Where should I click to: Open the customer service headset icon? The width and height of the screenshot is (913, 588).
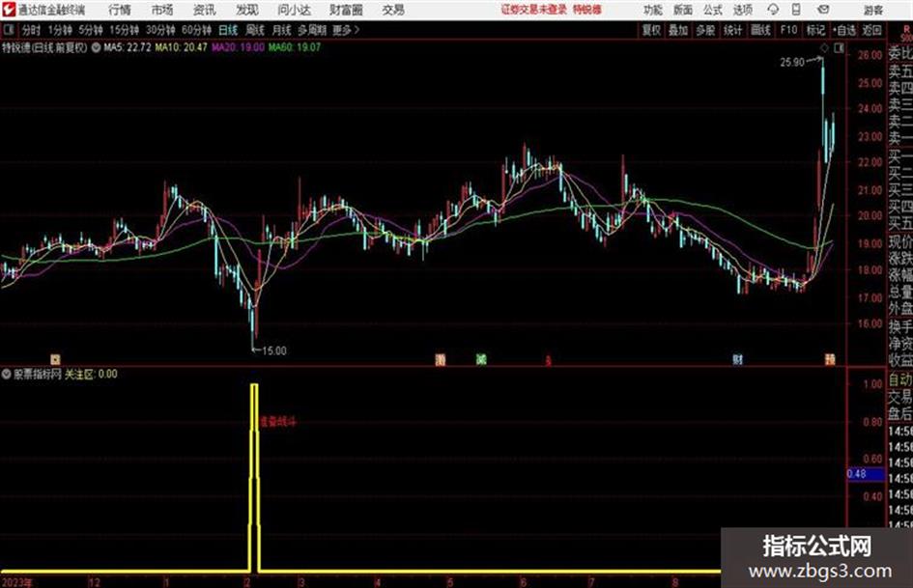[x=773, y=10]
